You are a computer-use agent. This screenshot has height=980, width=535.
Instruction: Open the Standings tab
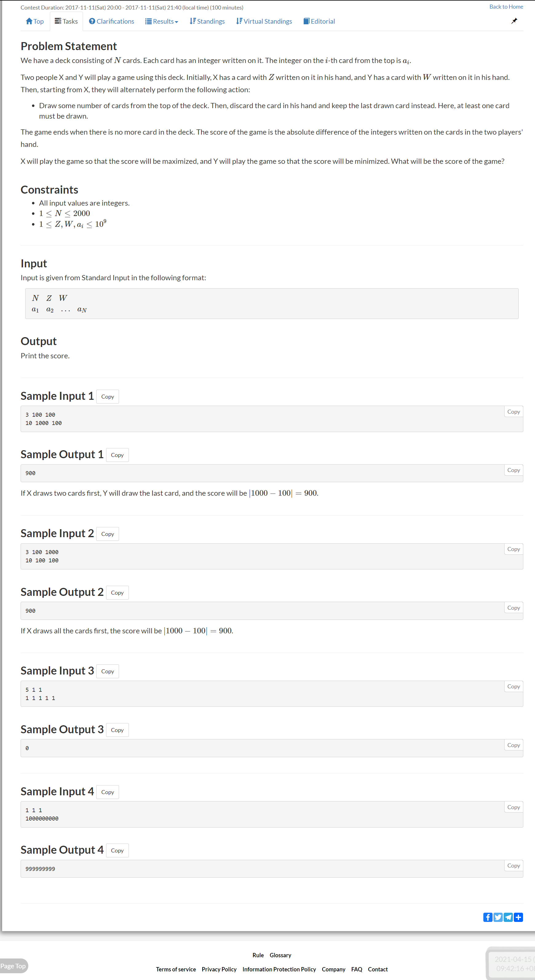(207, 21)
